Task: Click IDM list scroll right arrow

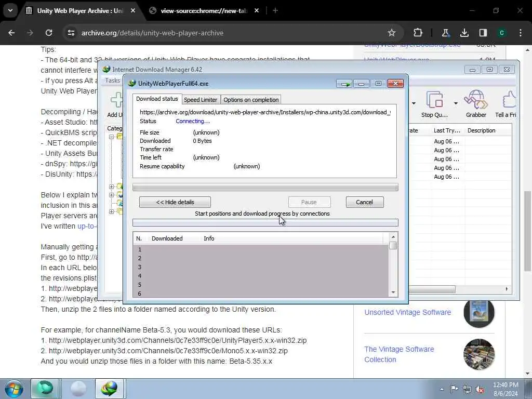Action: (507, 289)
